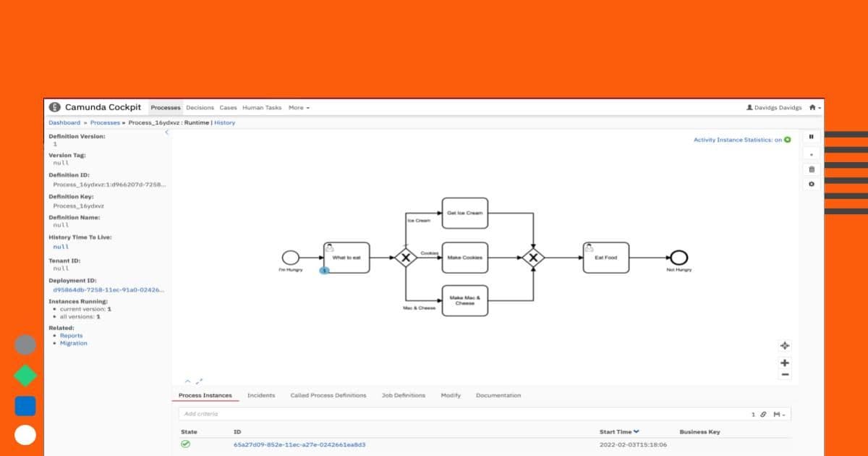
Task: Open the Documentation tab
Action: point(498,395)
